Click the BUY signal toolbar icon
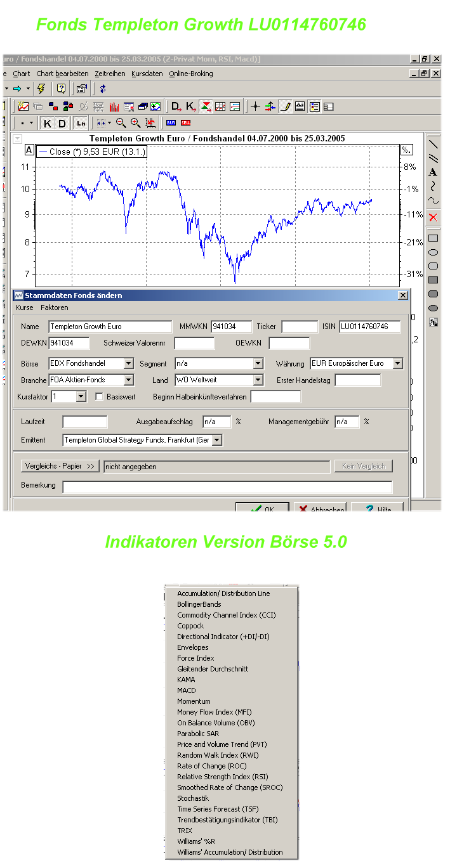 pyautogui.click(x=171, y=123)
